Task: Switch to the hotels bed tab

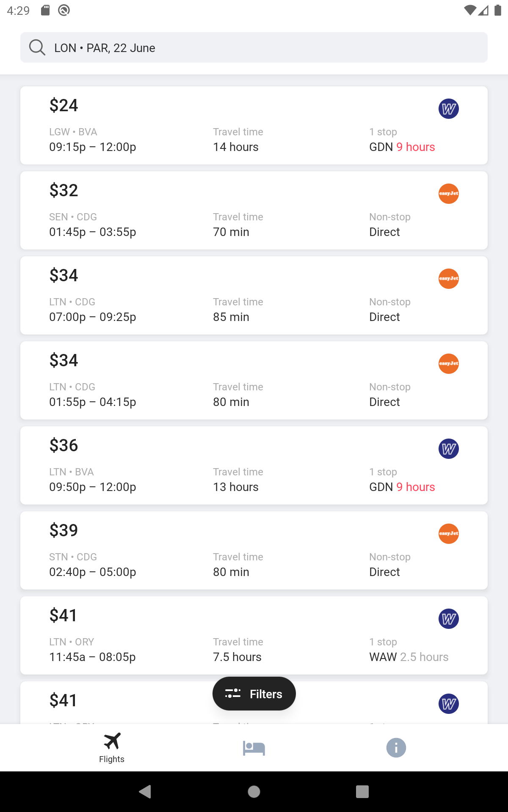Action: coord(254,748)
